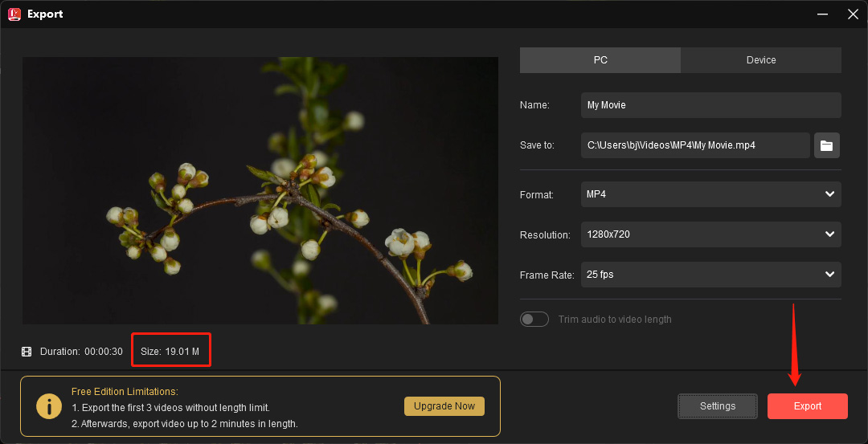868x444 pixels.
Task: Click the flower video preview thumbnail
Action: click(260, 191)
